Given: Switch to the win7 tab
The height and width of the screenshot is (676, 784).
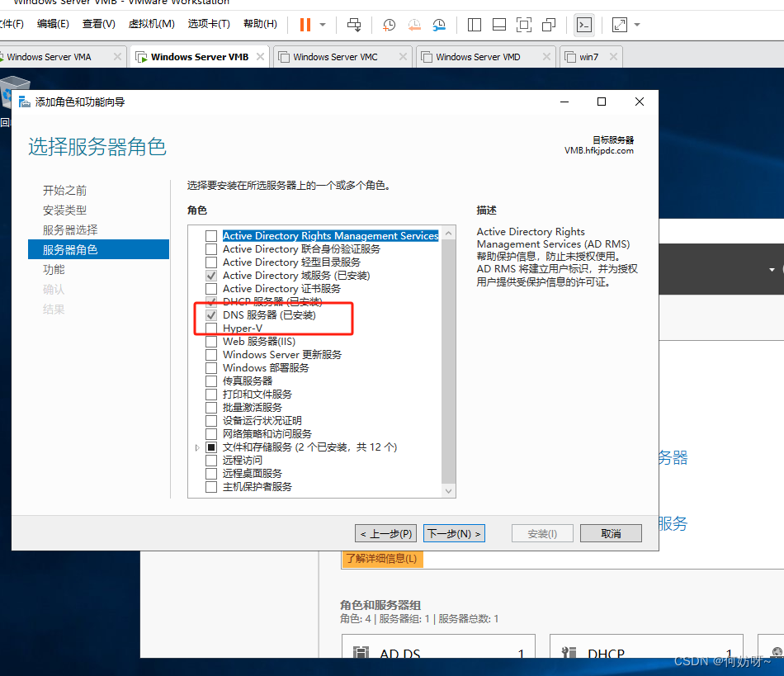Looking at the screenshot, I should [589, 57].
